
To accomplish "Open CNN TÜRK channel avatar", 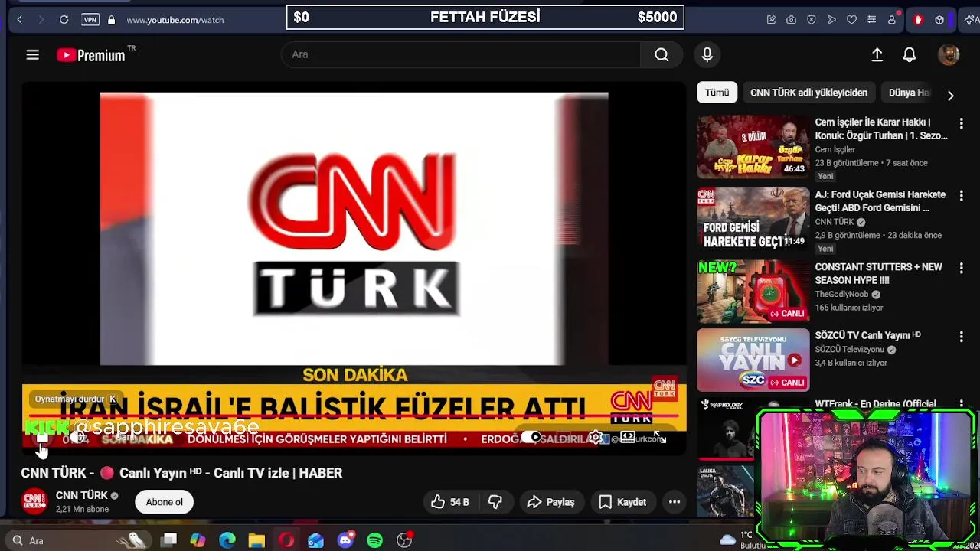I will (x=34, y=501).
